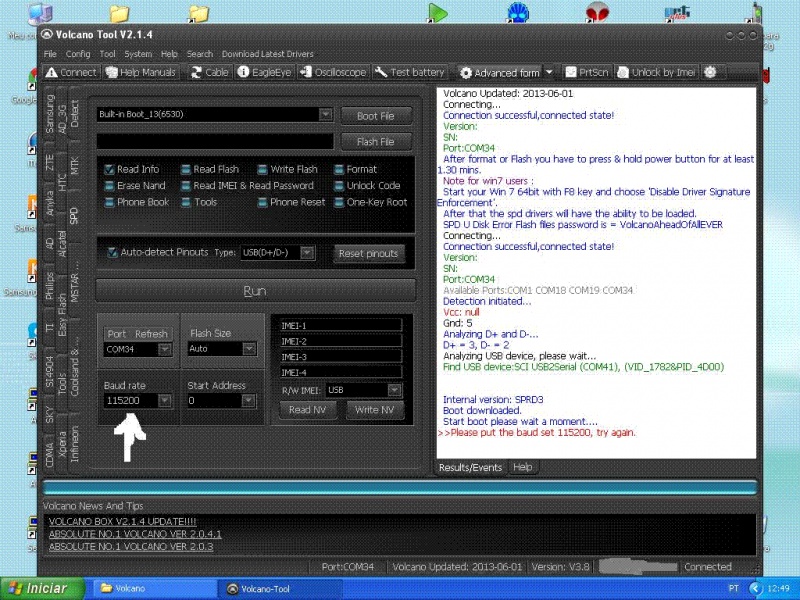This screenshot has height=600, width=800.
Task: Switch to the Help tab below the log
Action: point(522,467)
